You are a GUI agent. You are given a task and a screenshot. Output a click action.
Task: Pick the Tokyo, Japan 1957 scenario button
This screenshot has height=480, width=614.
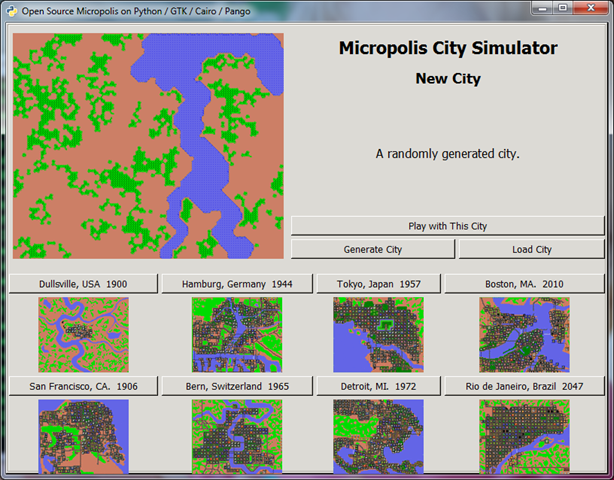point(379,284)
